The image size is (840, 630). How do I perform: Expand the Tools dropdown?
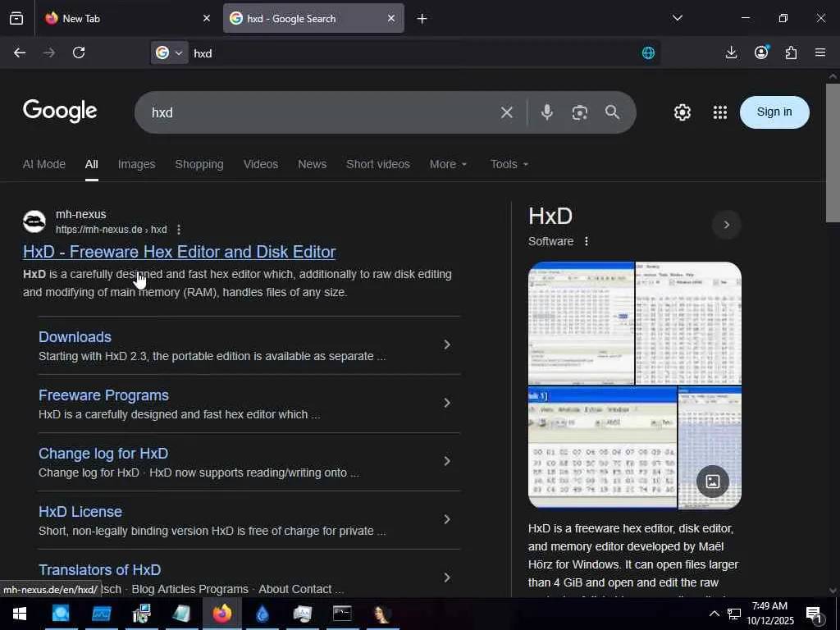[509, 164]
